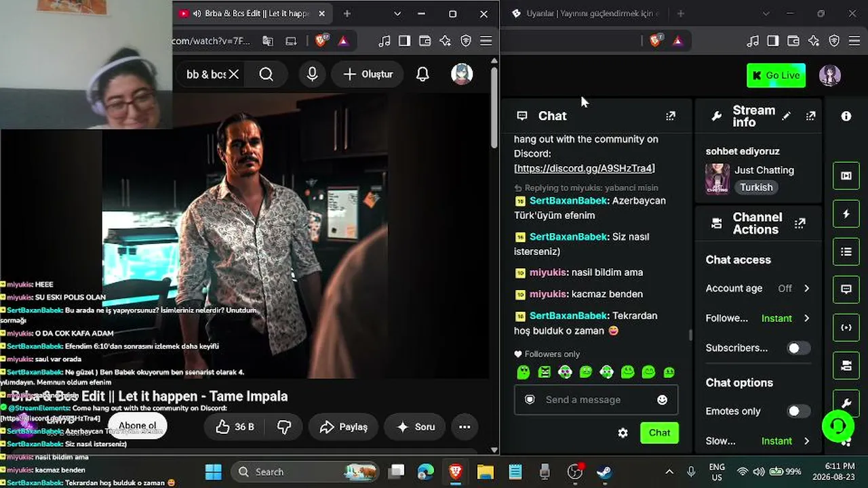Image resolution: width=868 pixels, height=488 pixels.
Task: Switch to the 'Brba & Bcs Edit' tab
Action: tap(252, 14)
